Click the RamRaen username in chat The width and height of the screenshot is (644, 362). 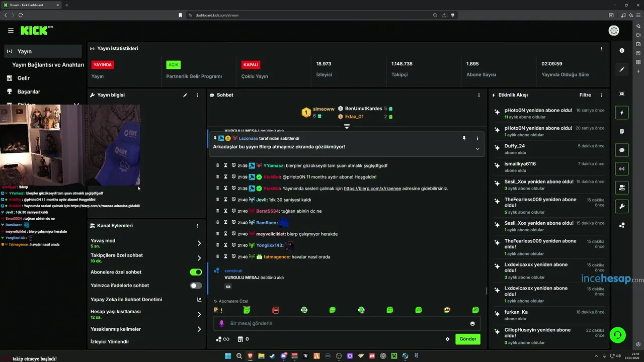pos(267,223)
